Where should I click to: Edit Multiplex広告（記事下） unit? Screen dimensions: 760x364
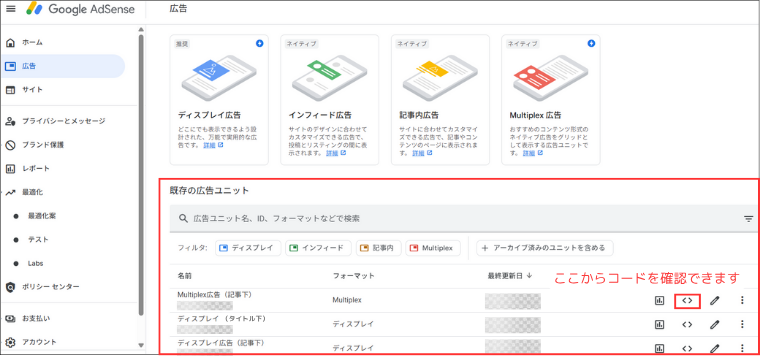coord(714,301)
